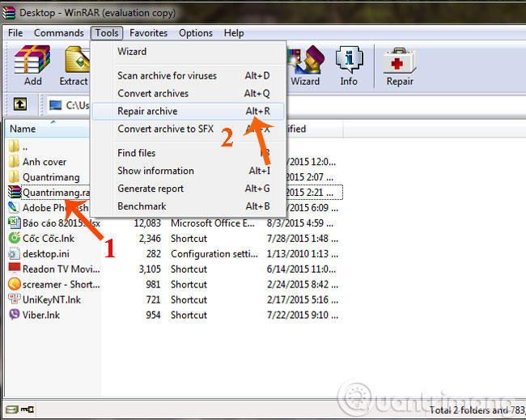Select Convert archives menu entry
This screenshot has height=420, width=526.
(x=188, y=93)
